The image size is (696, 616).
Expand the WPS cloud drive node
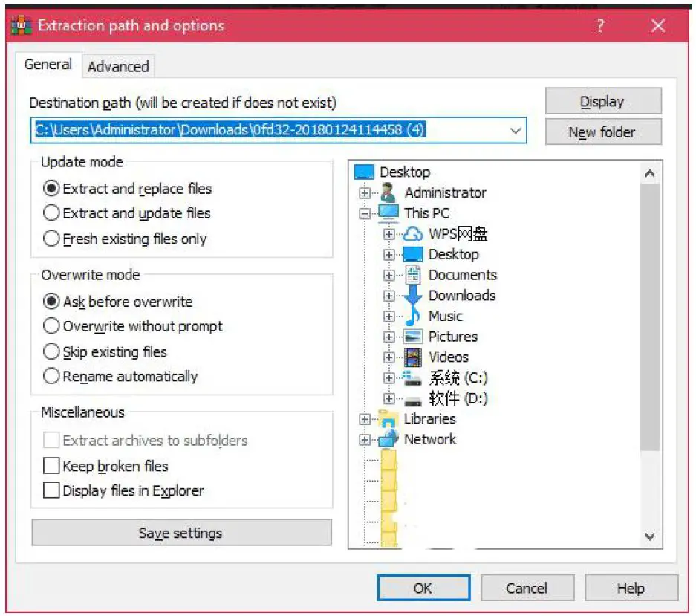tap(388, 234)
